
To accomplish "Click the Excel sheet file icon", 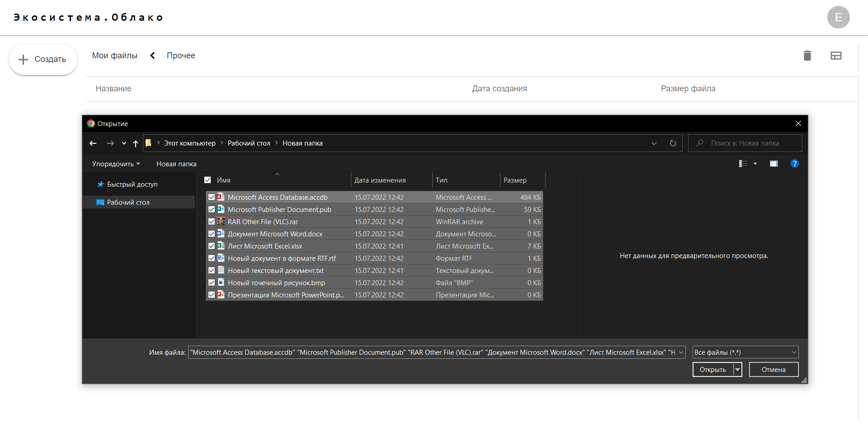I will [221, 246].
